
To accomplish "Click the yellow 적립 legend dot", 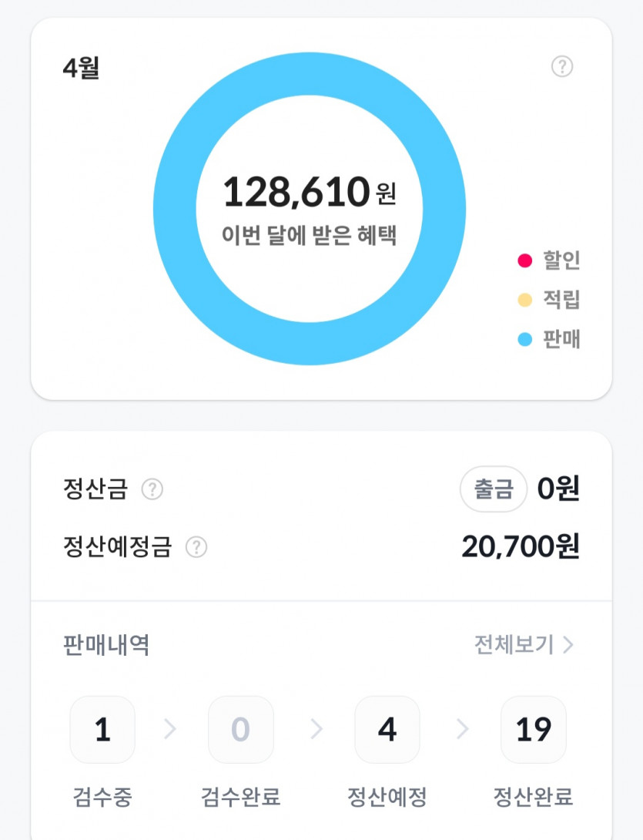I will click(x=525, y=300).
